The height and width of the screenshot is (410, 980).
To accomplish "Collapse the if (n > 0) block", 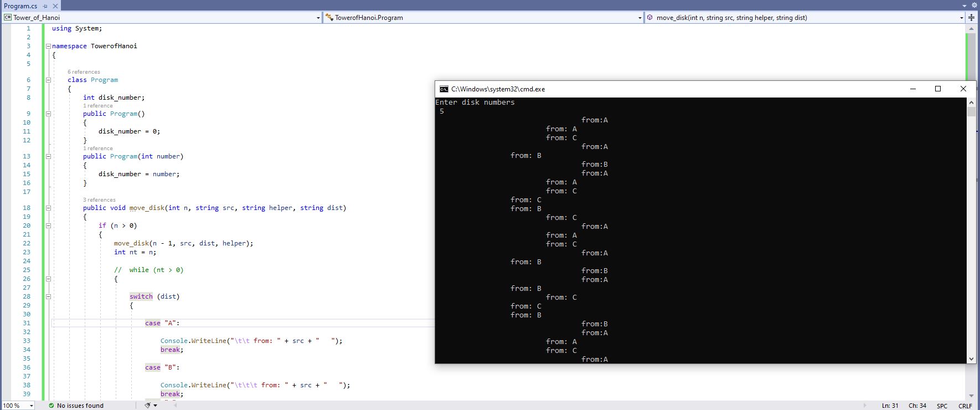I will click(48, 225).
